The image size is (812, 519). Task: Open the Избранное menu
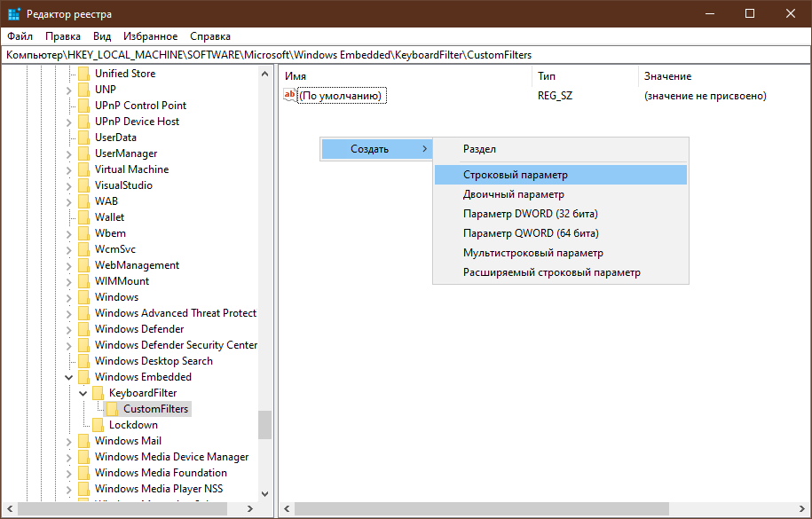click(150, 36)
